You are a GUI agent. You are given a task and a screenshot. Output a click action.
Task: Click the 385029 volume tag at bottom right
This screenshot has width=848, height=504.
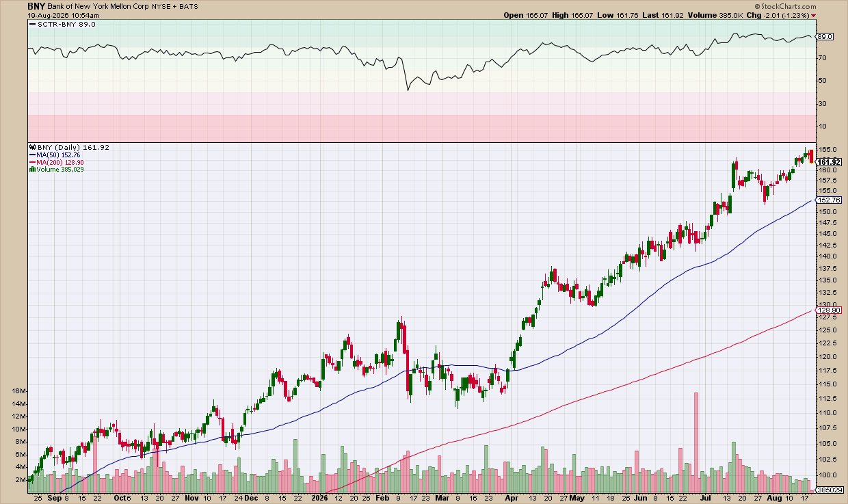[829, 490]
